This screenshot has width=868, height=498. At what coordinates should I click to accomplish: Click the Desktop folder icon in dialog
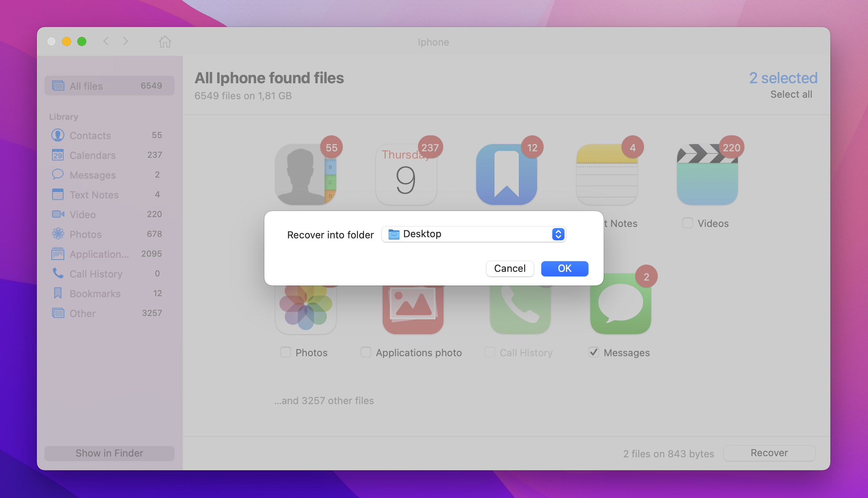pos(394,234)
